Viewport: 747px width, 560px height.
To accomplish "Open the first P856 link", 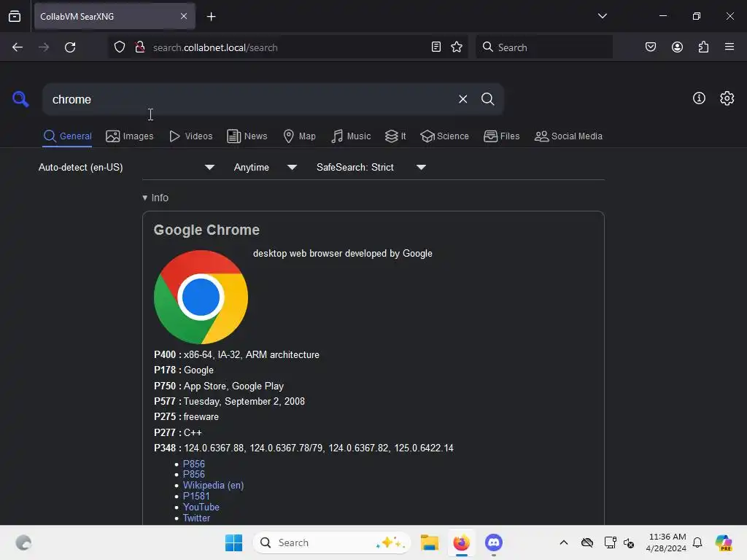I will pos(194,464).
